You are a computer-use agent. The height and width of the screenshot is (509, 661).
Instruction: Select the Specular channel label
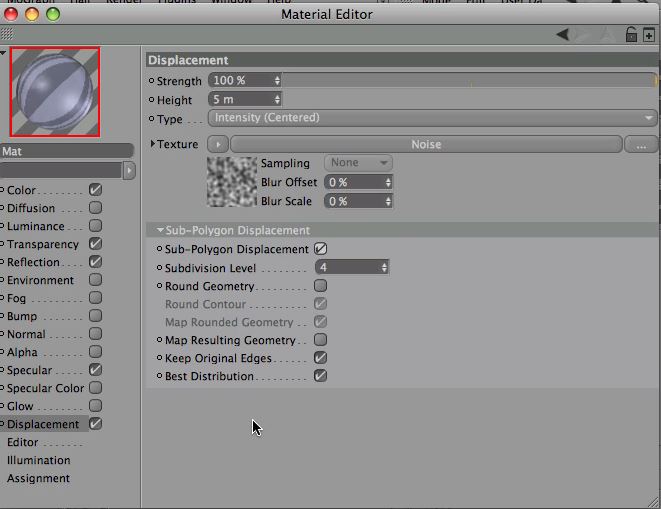tap(30, 370)
